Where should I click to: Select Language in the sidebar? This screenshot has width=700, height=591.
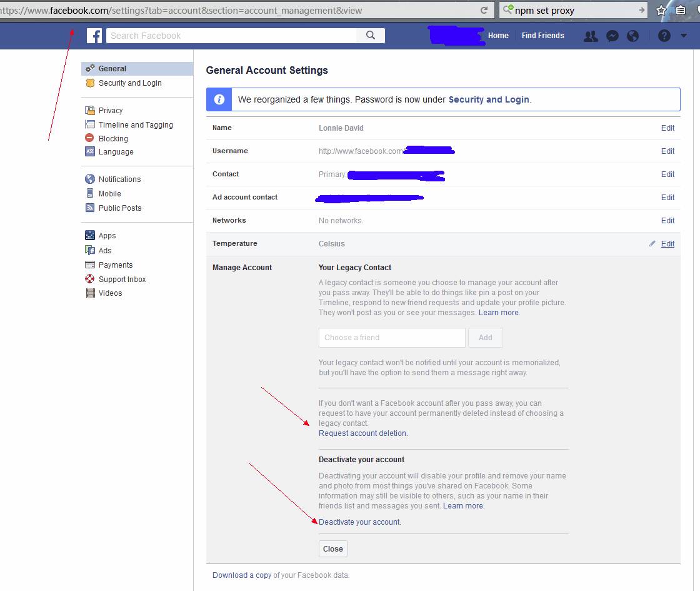click(x=116, y=151)
